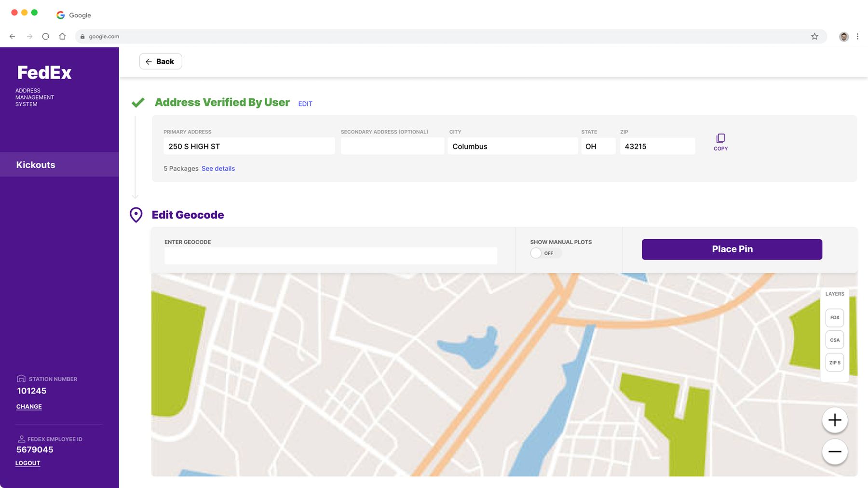Zoom out on the map

pyautogui.click(x=835, y=452)
